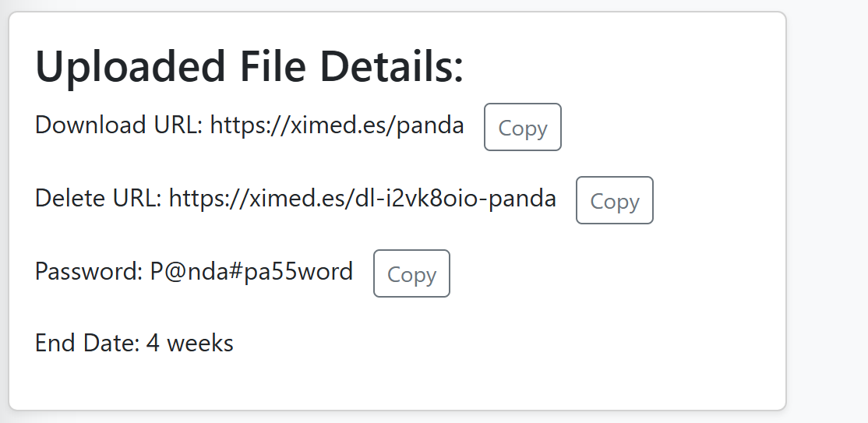This screenshot has width=868, height=423.
Task: Click the https://ximed.es/dl-i2vk8oio-panda delete link text
Action: [x=362, y=199]
